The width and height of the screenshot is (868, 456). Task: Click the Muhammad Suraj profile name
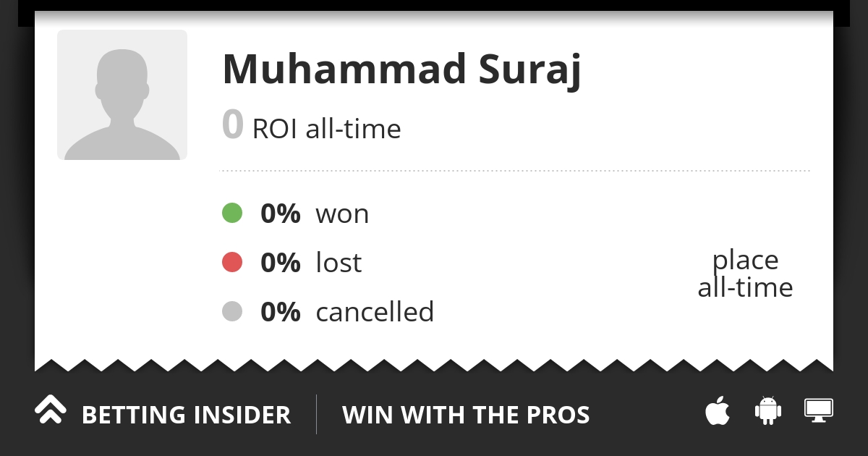(401, 69)
